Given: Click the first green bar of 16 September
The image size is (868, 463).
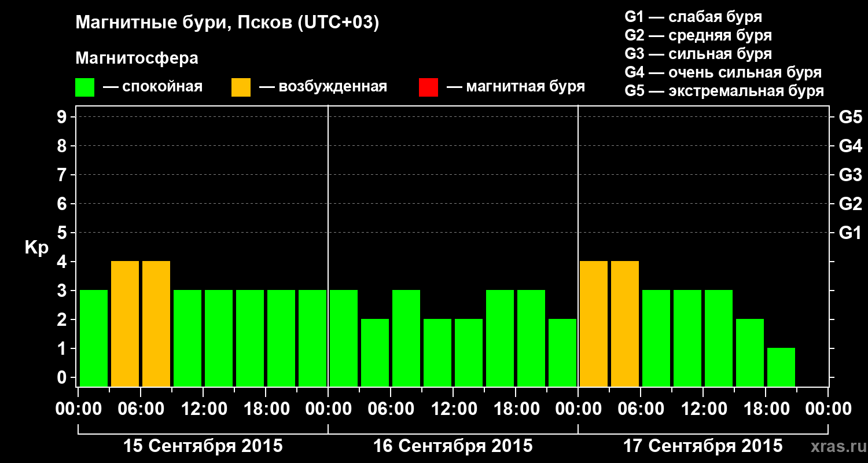Looking at the screenshot, I should tap(344, 338).
